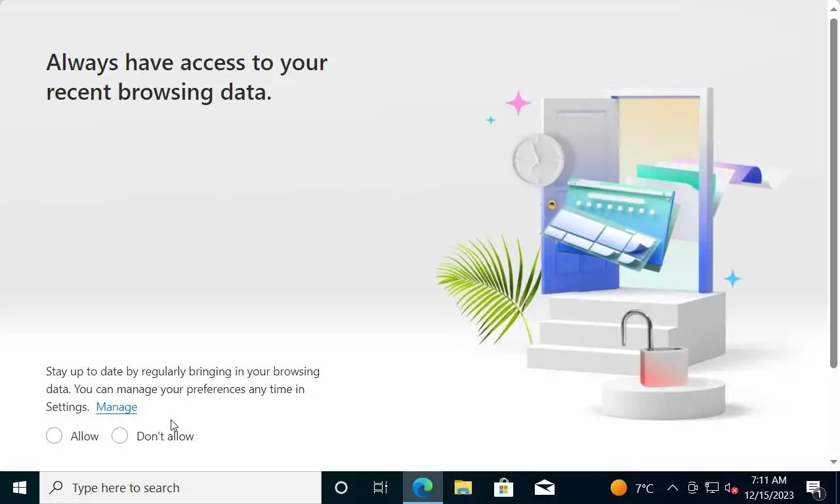The height and width of the screenshot is (504, 840).
Task: Open network status tray icon
Action: pyautogui.click(x=712, y=488)
